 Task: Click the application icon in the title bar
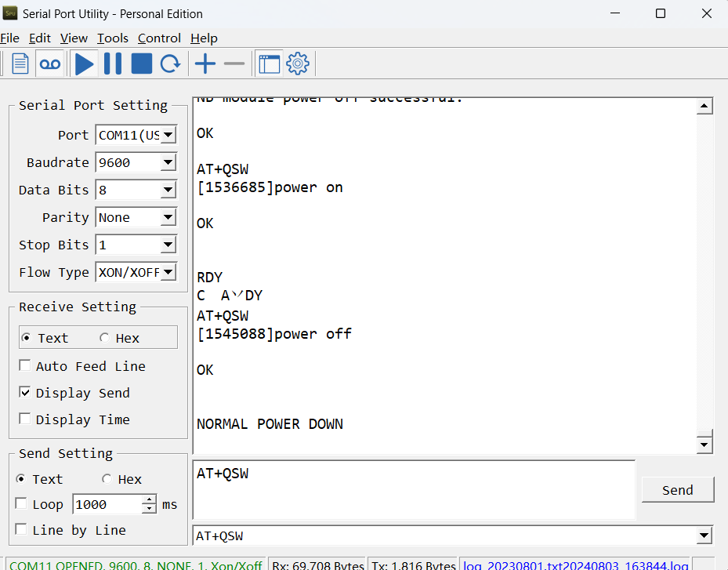[10, 13]
